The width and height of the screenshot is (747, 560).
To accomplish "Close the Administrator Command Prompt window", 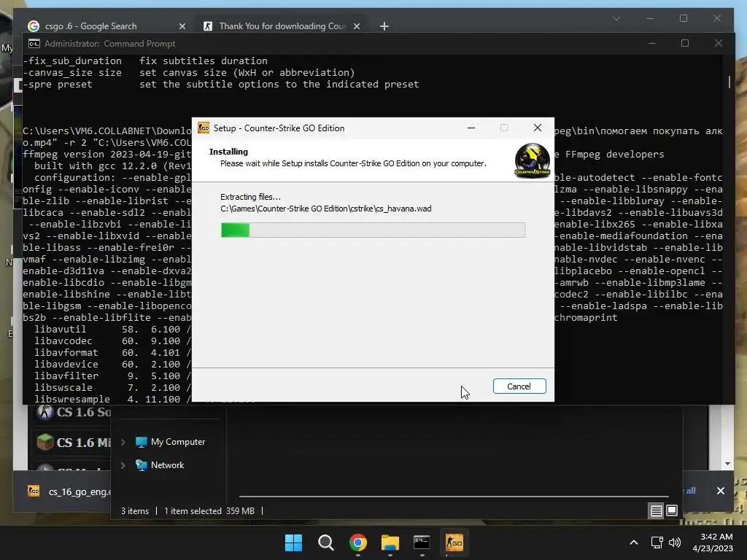I will click(719, 43).
